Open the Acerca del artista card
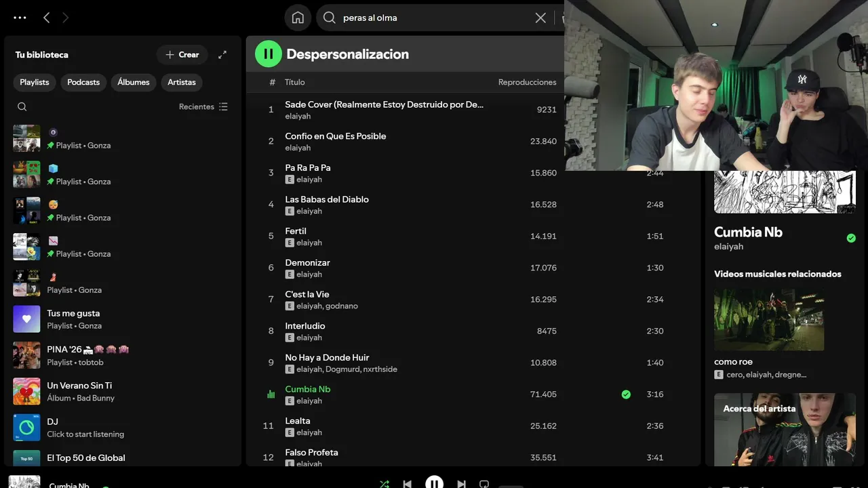868x488 pixels. pyautogui.click(x=785, y=430)
